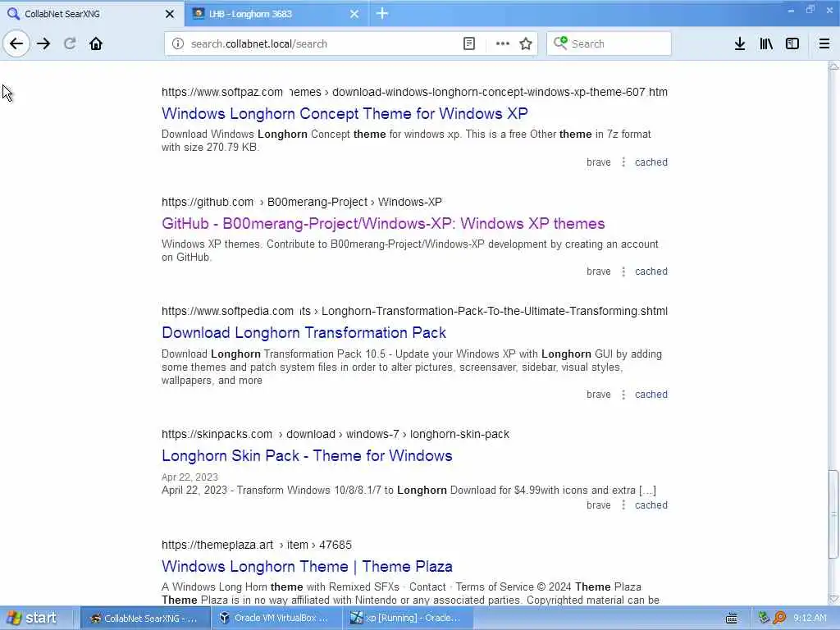Click the scrollbar up arrow
The image size is (840, 630).
click(x=833, y=66)
